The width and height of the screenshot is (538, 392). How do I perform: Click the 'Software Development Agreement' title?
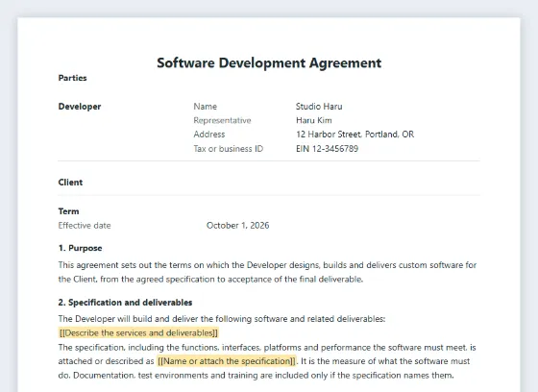[x=269, y=63]
